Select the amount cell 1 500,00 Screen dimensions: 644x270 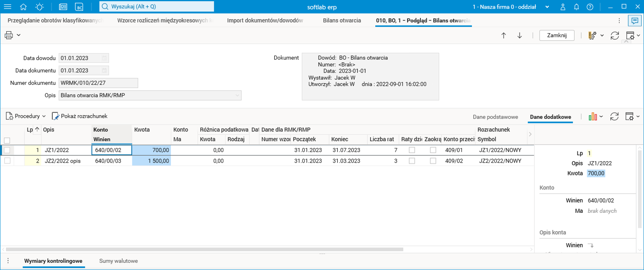pyautogui.click(x=151, y=161)
